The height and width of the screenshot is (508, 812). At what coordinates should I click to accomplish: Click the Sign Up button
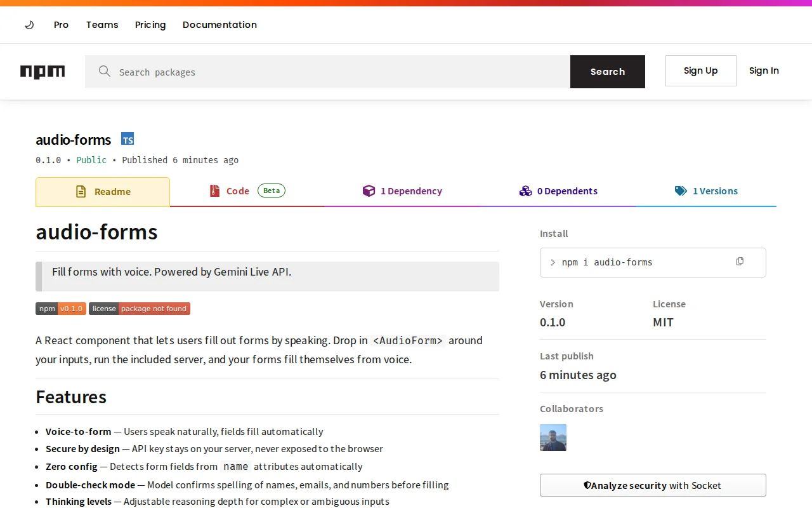[701, 70]
